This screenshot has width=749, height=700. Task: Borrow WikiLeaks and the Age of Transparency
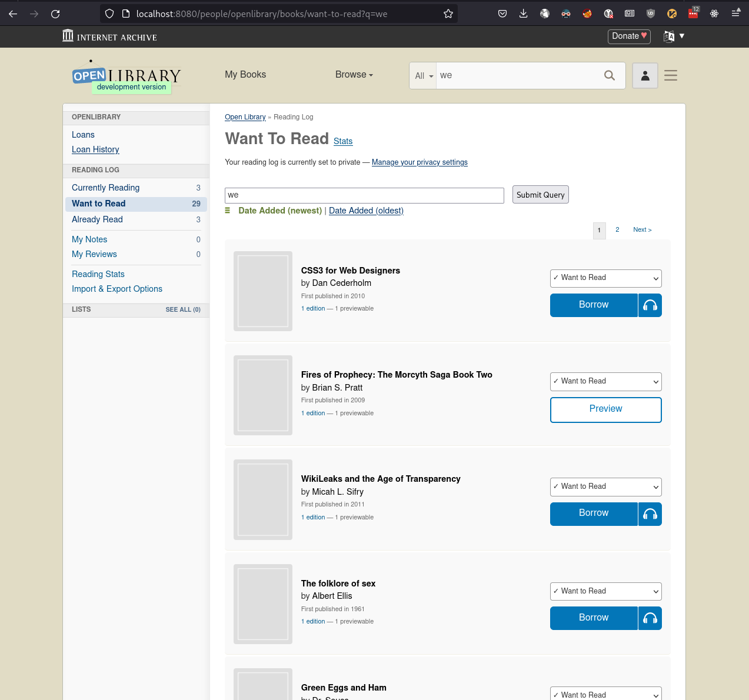pyautogui.click(x=594, y=514)
